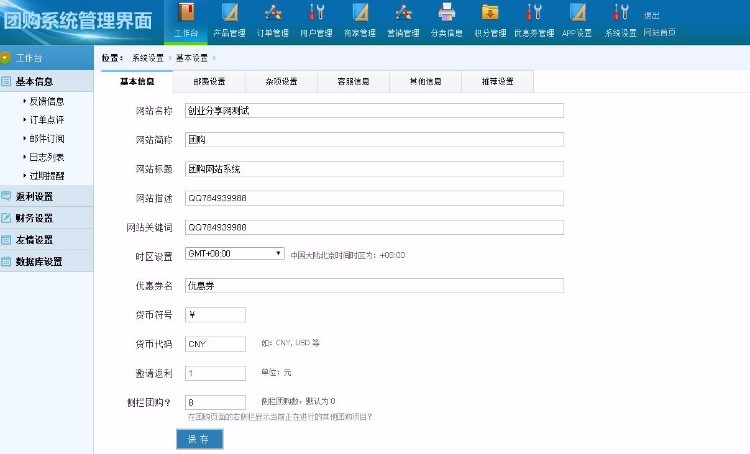
Task: Open 优惠券管理 coupon management icon
Action: pos(534,12)
